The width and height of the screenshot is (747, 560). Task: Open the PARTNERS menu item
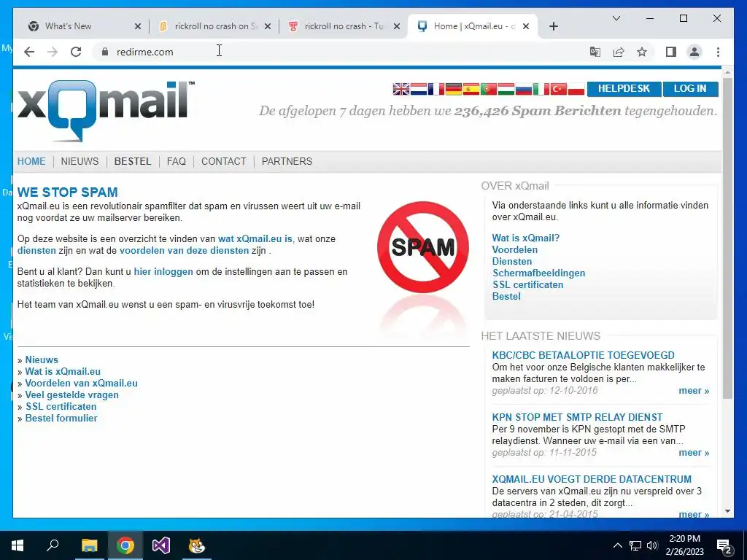click(287, 161)
